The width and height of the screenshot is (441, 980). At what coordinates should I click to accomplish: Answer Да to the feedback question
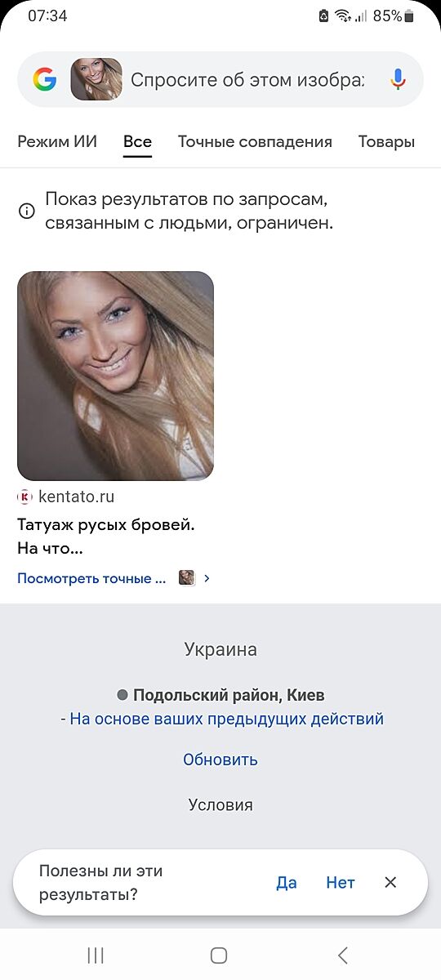click(287, 882)
